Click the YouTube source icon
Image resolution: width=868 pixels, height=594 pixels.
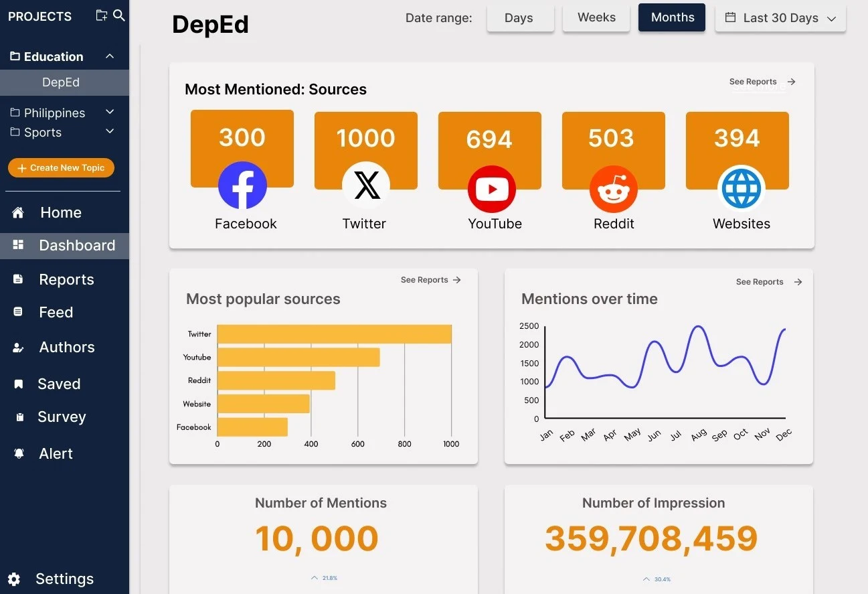coord(491,189)
